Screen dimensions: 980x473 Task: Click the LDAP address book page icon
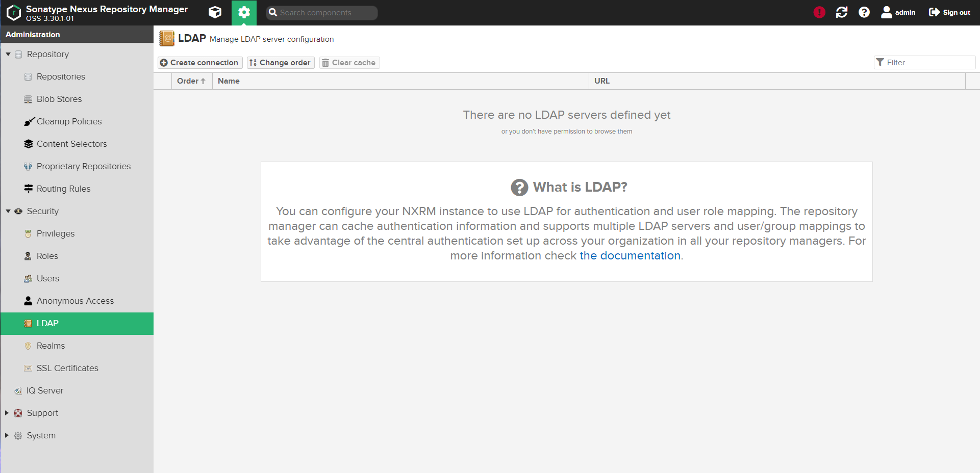pyautogui.click(x=167, y=39)
